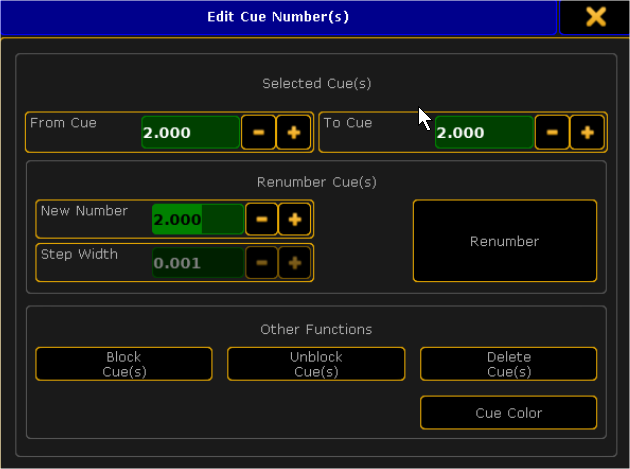Click the Edit Cue Number(s) title bar
The image size is (630, 469).
[x=278, y=17]
